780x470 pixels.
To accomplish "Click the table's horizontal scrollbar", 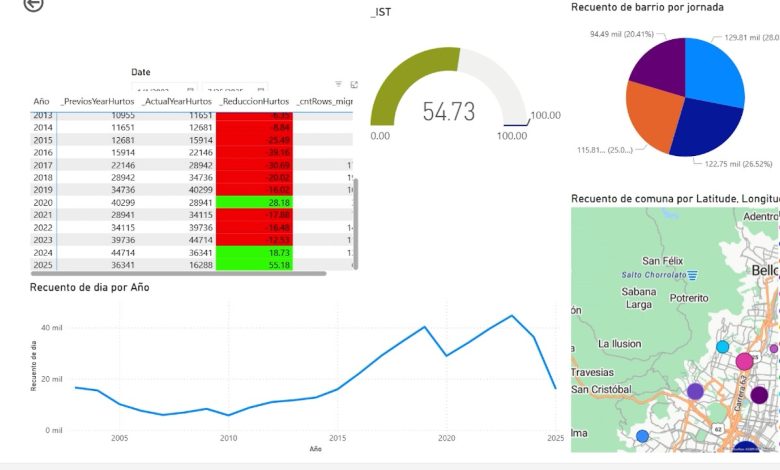I will coord(180,273).
